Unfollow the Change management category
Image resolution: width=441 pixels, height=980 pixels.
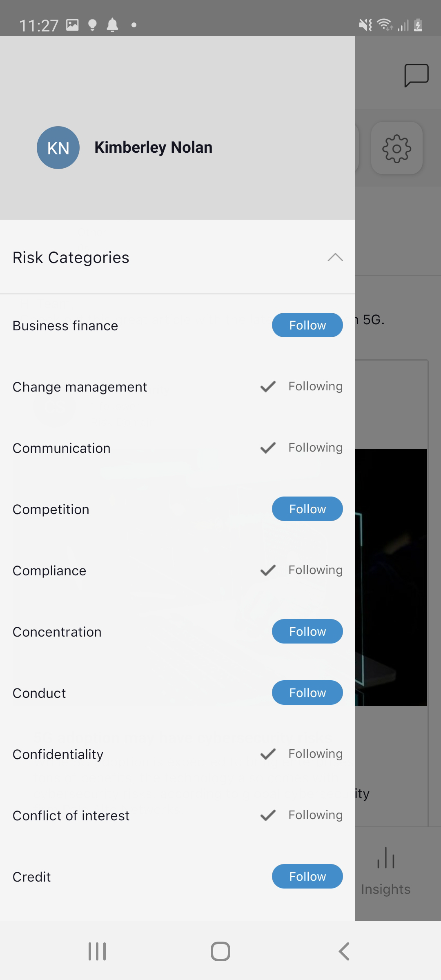[301, 386]
